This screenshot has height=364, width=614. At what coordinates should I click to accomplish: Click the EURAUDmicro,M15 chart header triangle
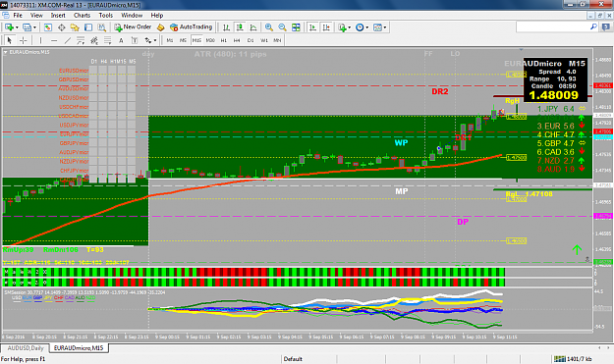(6, 52)
